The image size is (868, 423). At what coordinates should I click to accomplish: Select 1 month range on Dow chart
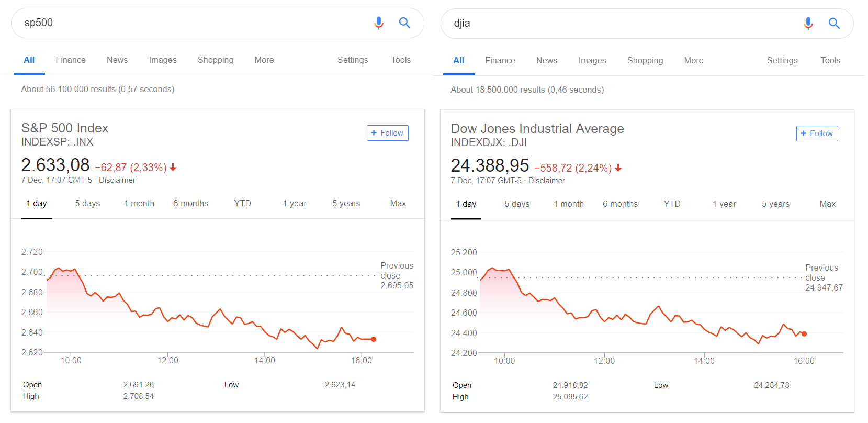(569, 204)
